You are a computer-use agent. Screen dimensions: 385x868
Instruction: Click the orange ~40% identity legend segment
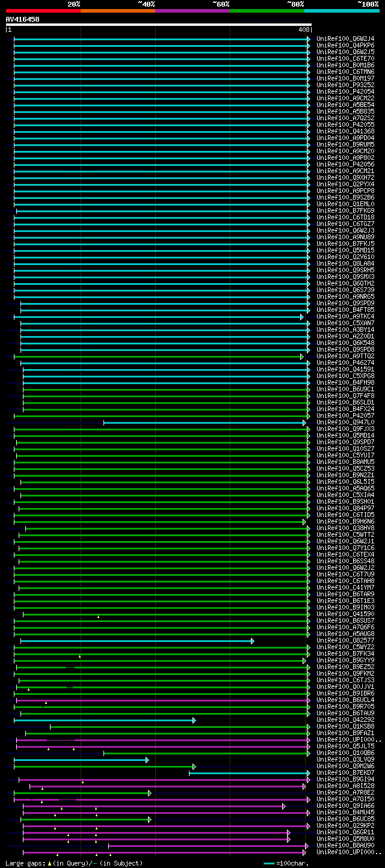tap(118, 11)
